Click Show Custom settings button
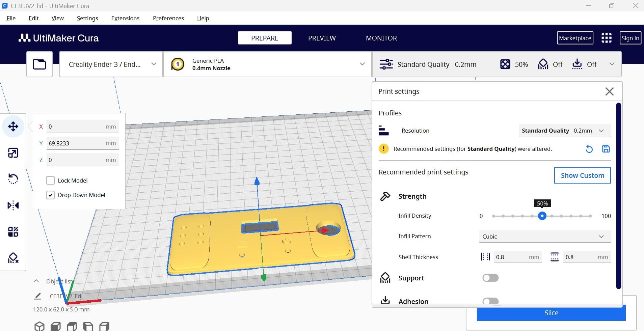644x331 pixels. click(582, 175)
